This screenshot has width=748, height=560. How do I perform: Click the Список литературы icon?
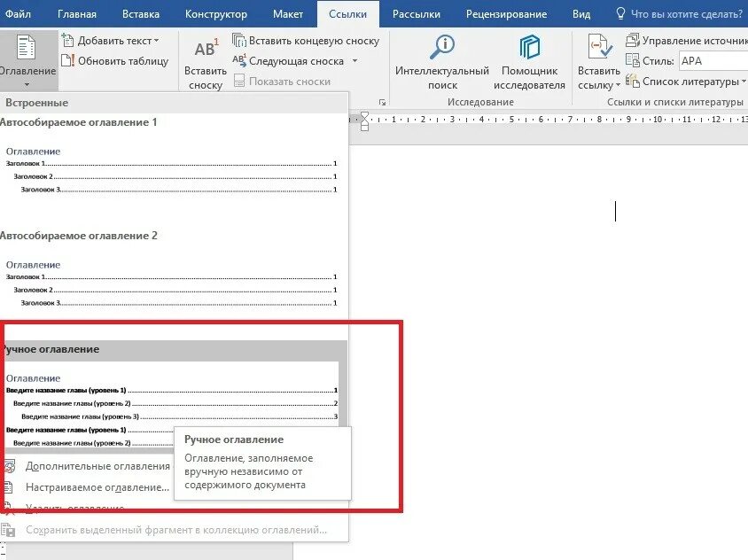pyautogui.click(x=632, y=81)
